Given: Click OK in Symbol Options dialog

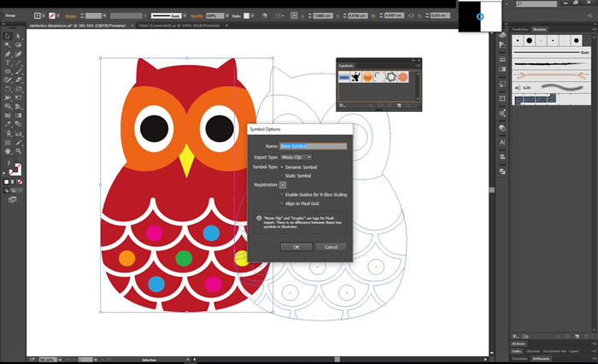Looking at the screenshot, I should click(296, 246).
